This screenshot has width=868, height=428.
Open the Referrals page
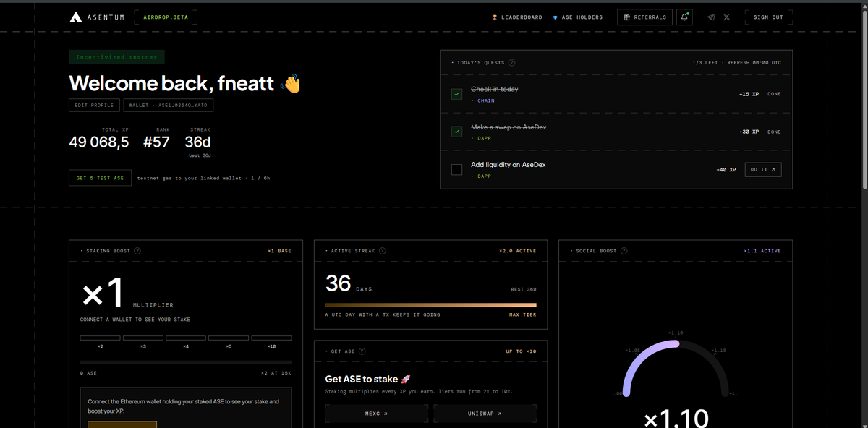(x=645, y=17)
